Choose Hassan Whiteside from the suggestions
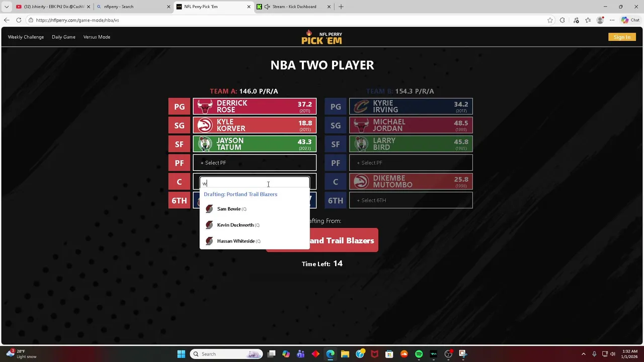Screen dimensions: 644x362 tap(255, 241)
